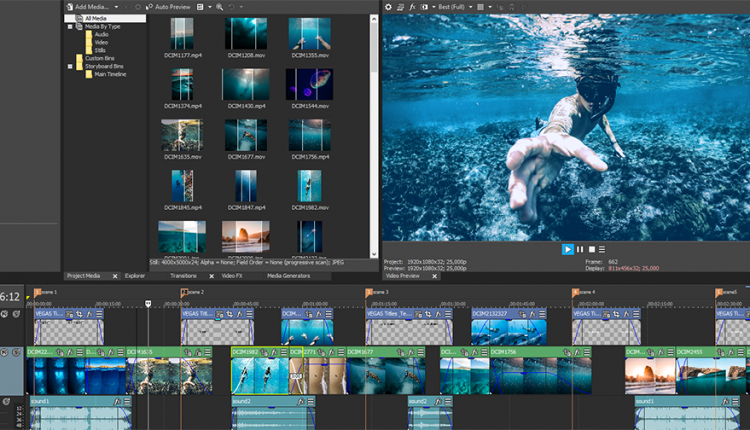The image size is (750, 430).
Task: Toggle solo on the second video track
Action: (x=16, y=353)
